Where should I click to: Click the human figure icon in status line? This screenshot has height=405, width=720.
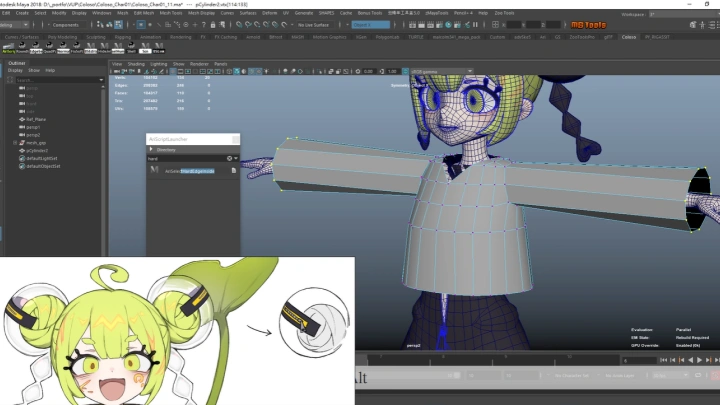pyautogui.click(x=702, y=25)
